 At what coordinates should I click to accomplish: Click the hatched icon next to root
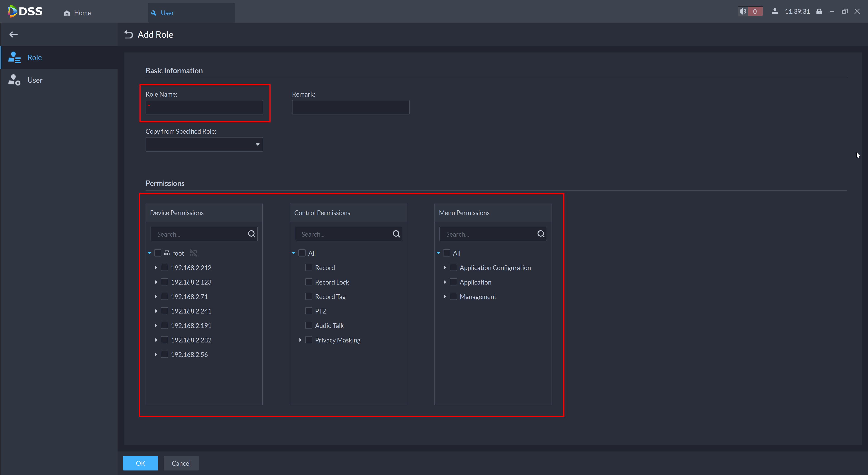point(193,253)
